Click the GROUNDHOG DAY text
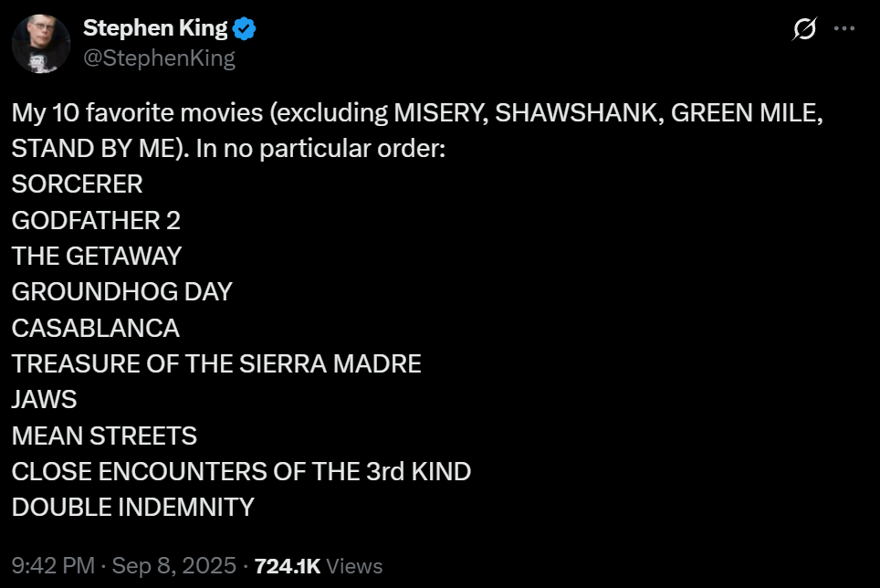This screenshot has width=880, height=588. tap(120, 292)
